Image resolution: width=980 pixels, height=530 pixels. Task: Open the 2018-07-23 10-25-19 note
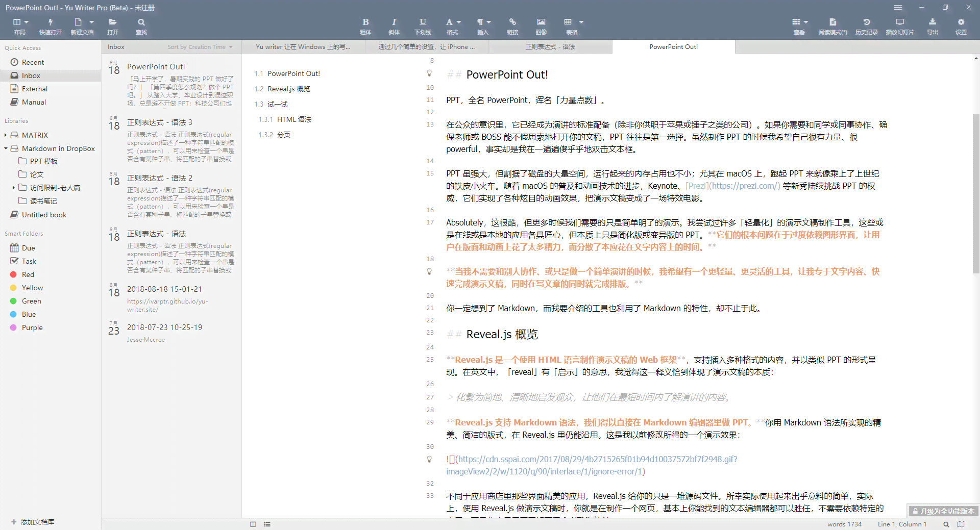(x=171, y=332)
